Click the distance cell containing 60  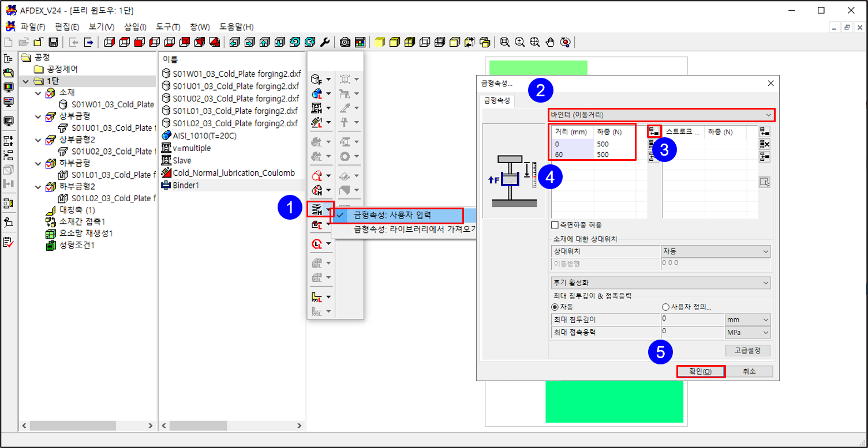(573, 155)
